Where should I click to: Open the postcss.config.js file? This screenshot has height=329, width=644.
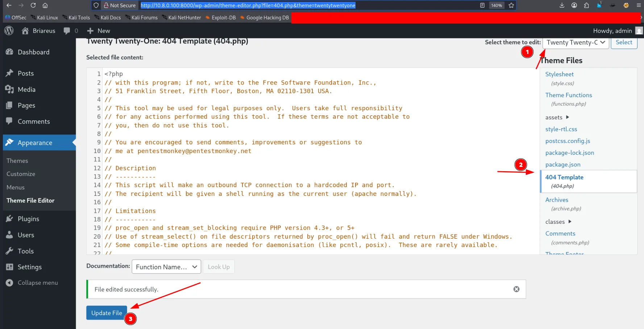(x=568, y=141)
